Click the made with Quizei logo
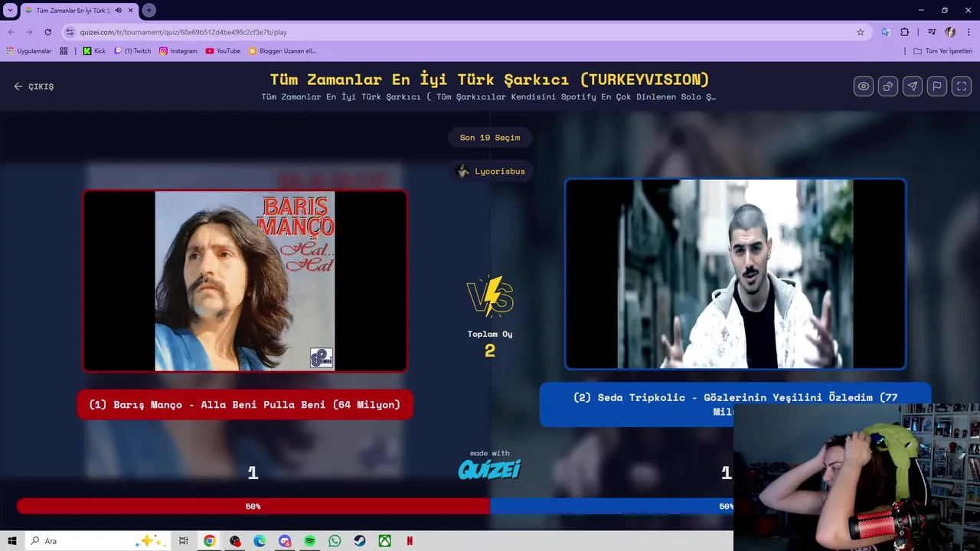980x551 pixels. pos(490,465)
